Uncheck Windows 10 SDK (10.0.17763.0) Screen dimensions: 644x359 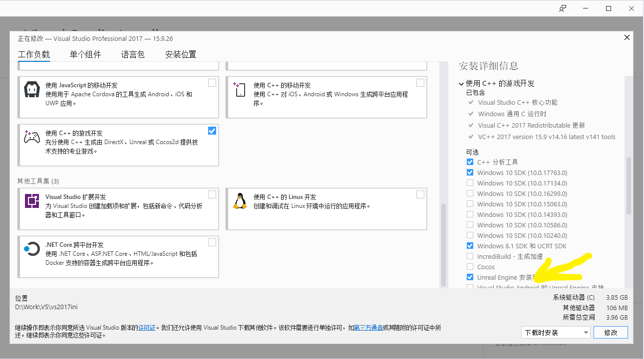click(470, 173)
